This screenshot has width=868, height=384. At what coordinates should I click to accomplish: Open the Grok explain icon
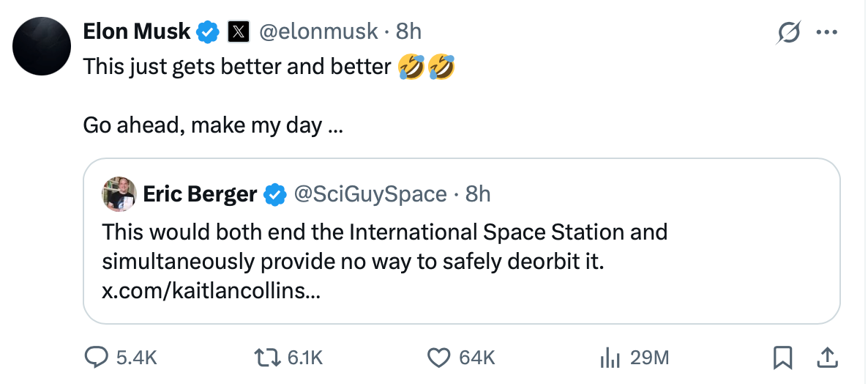click(788, 33)
